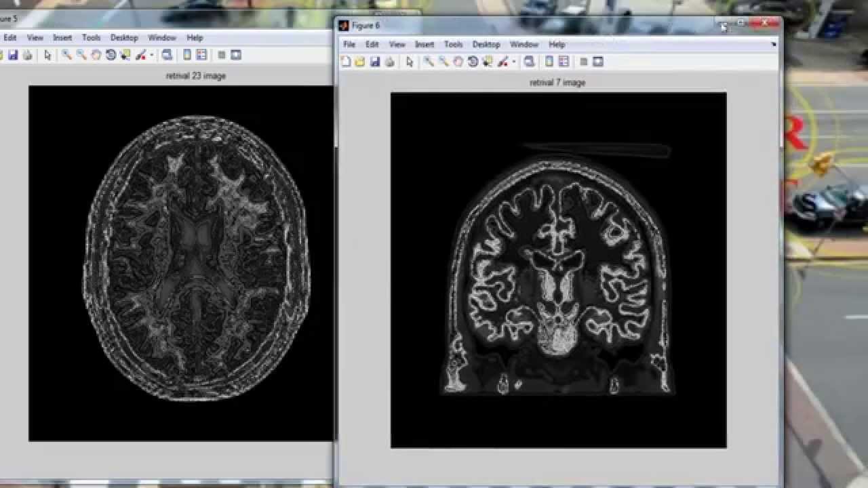Screen dimensions: 868x488
Task: Activate Zoom In tool in Figure 6
Action: click(x=429, y=62)
